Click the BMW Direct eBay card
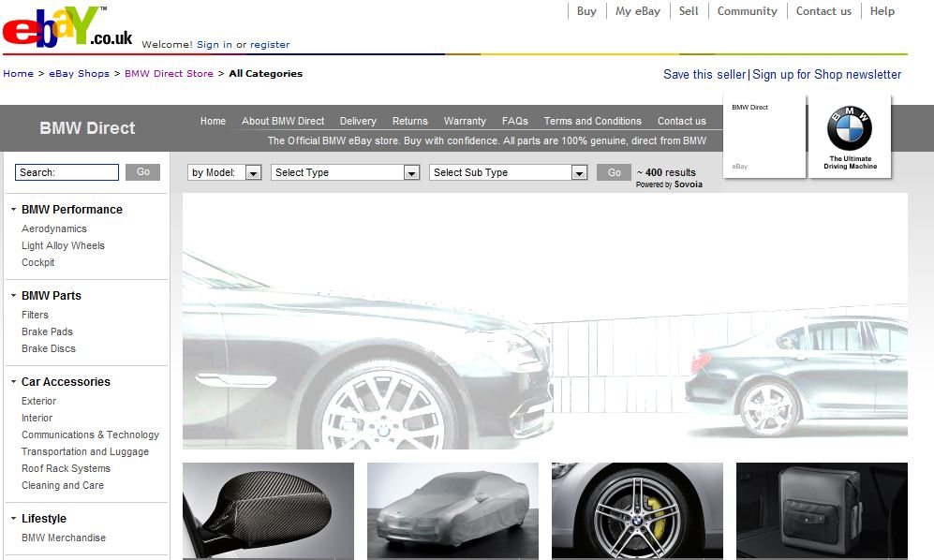 [764, 137]
